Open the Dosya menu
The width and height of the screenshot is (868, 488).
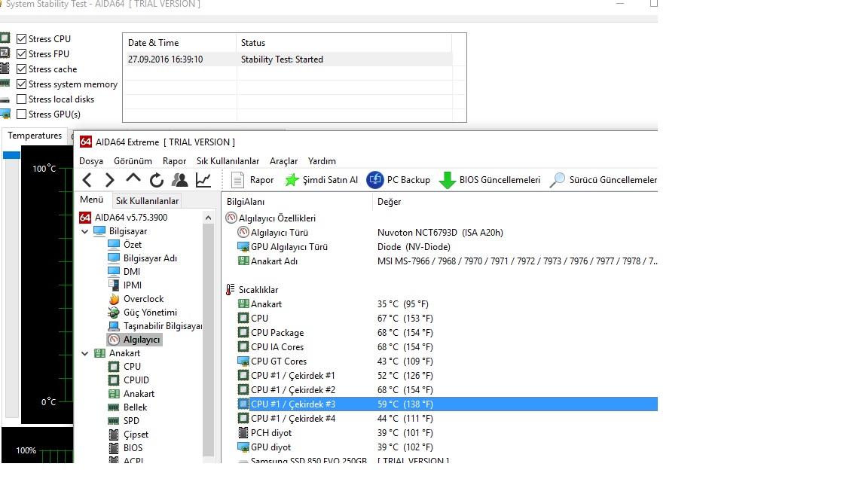point(90,161)
